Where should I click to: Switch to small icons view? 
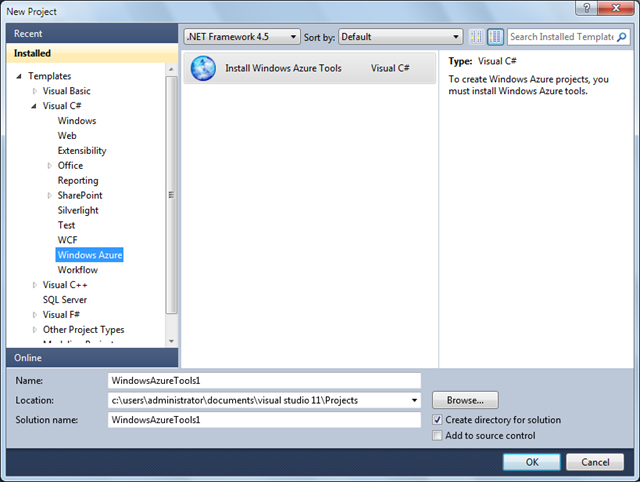point(476,37)
